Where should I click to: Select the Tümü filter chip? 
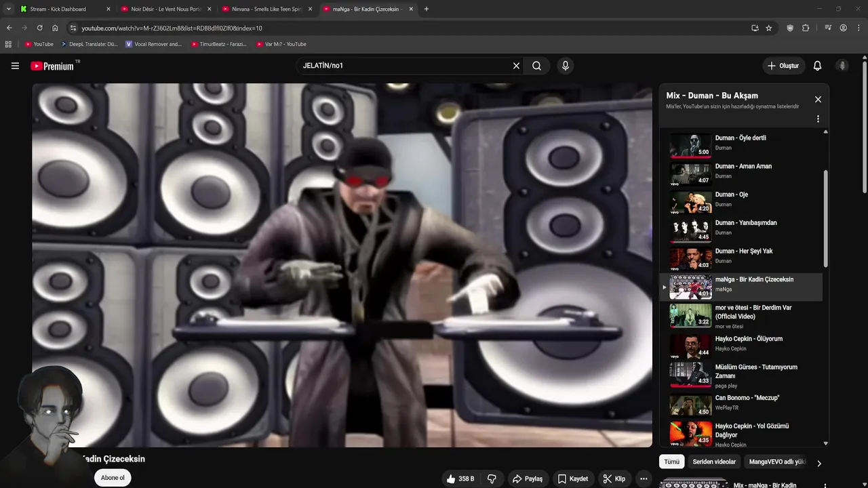pyautogui.click(x=671, y=462)
